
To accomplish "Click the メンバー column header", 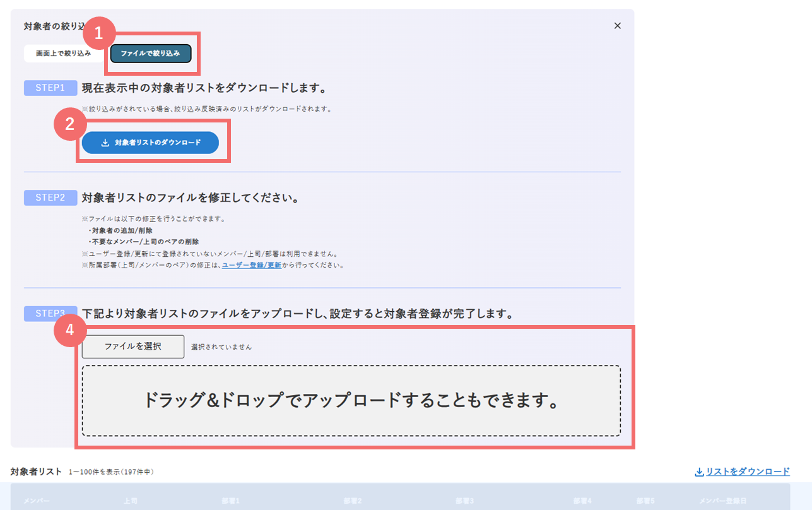I will [x=37, y=501].
